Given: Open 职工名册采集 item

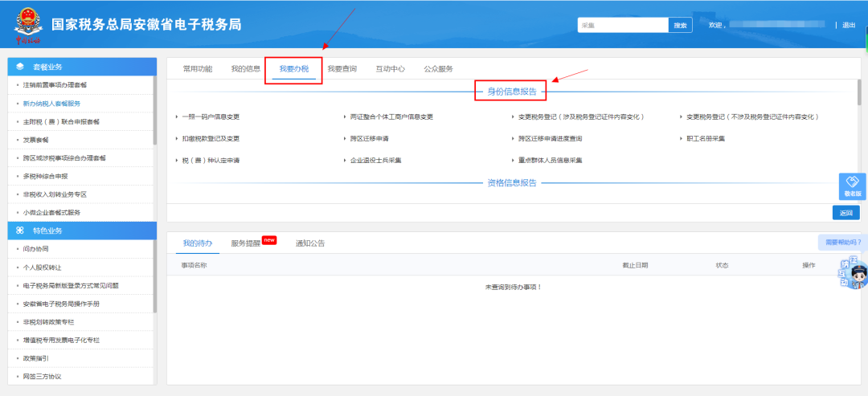Looking at the screenshot, I should coord(706,138).
